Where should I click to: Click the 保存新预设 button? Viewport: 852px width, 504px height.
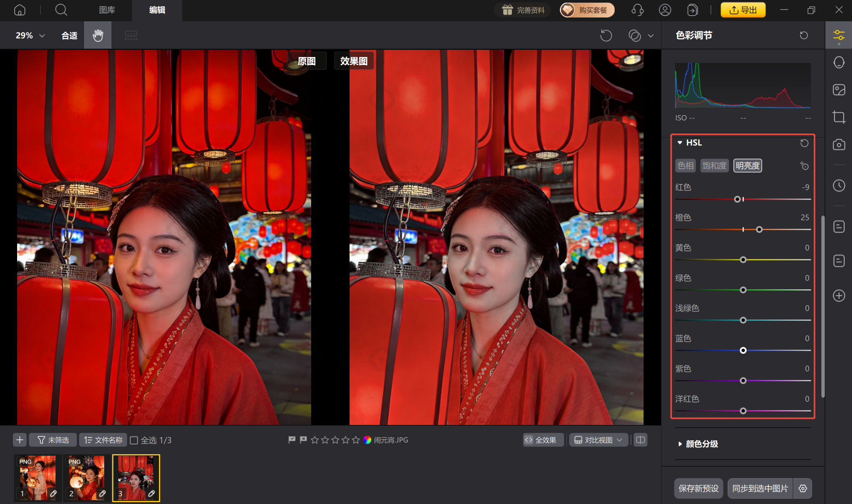[698, 488]
